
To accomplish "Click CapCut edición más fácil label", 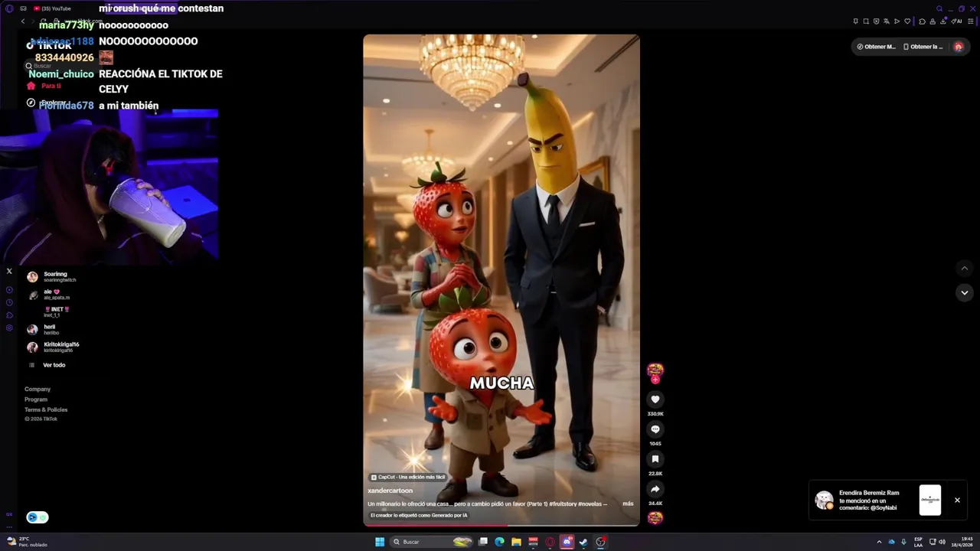I will coord(407,477).
